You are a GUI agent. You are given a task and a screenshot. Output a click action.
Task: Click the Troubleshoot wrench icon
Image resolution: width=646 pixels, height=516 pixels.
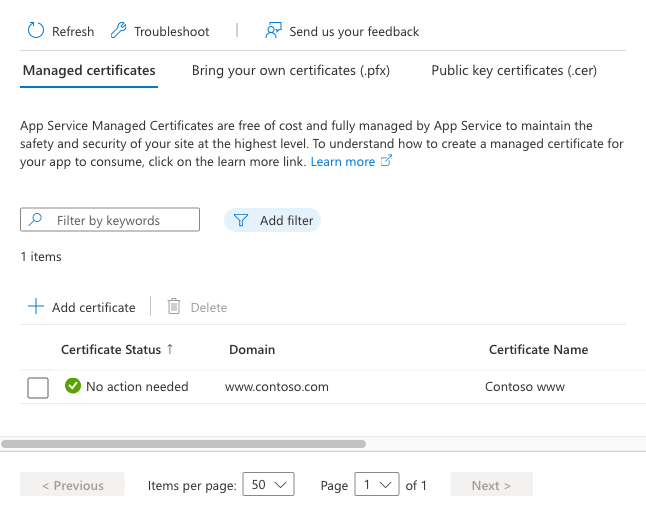coord(119,31)
